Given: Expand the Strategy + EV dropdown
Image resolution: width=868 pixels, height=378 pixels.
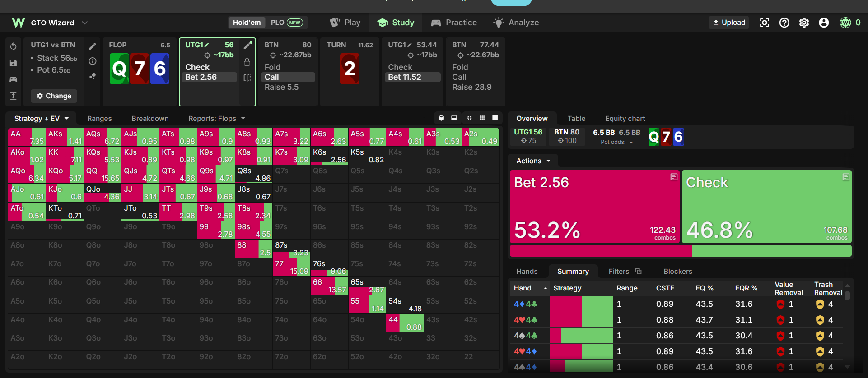Looking at the screenshot, I should pos(41,118).
